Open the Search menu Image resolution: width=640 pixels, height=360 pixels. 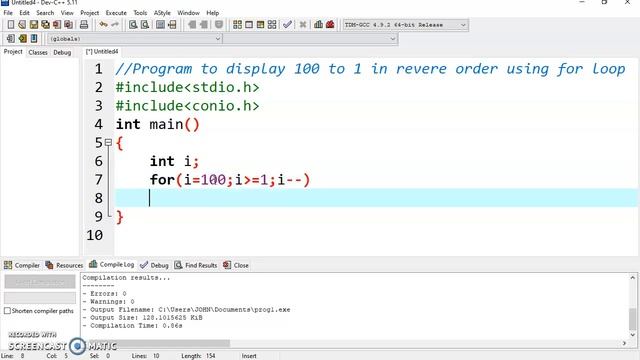pos(45,13)
